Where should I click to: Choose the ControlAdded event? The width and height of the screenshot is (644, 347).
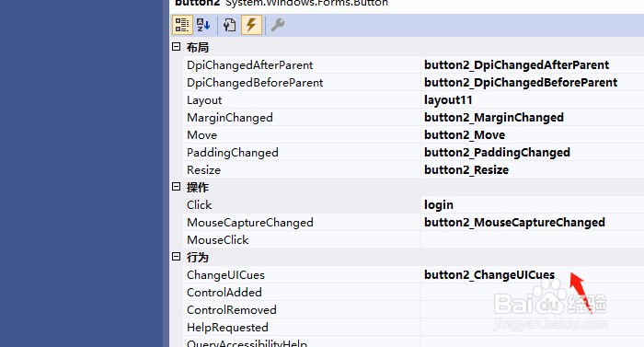pos(224,293)
